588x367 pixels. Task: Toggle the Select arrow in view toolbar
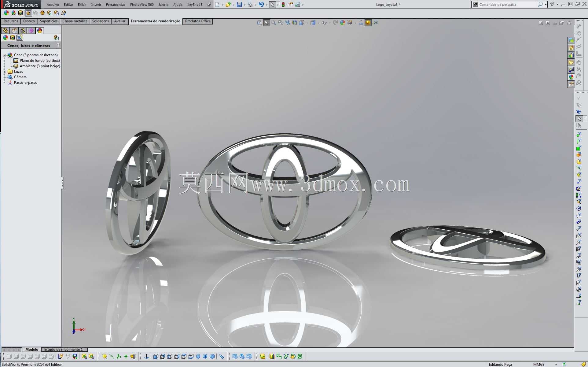coord(266,23)
